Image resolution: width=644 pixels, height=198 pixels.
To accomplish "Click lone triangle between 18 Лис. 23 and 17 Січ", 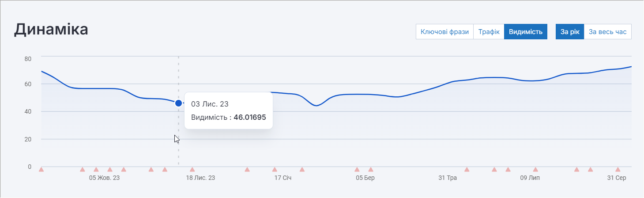I will coord(247,169).
